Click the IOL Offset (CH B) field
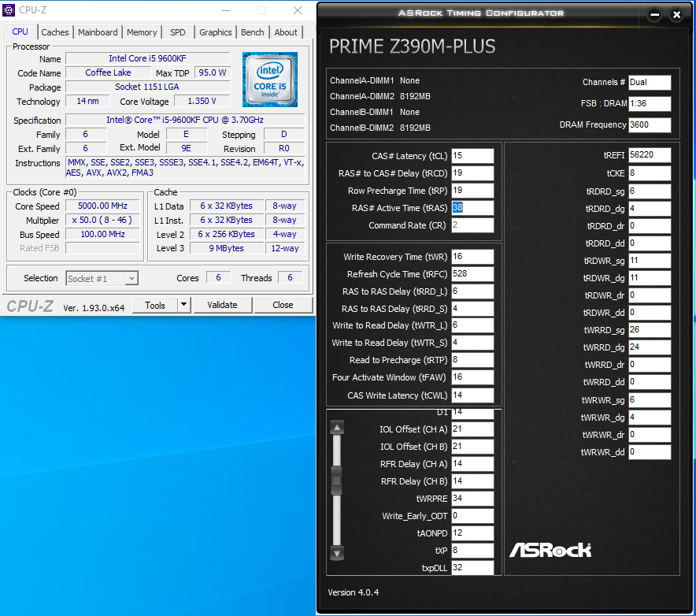 (472, 447)
